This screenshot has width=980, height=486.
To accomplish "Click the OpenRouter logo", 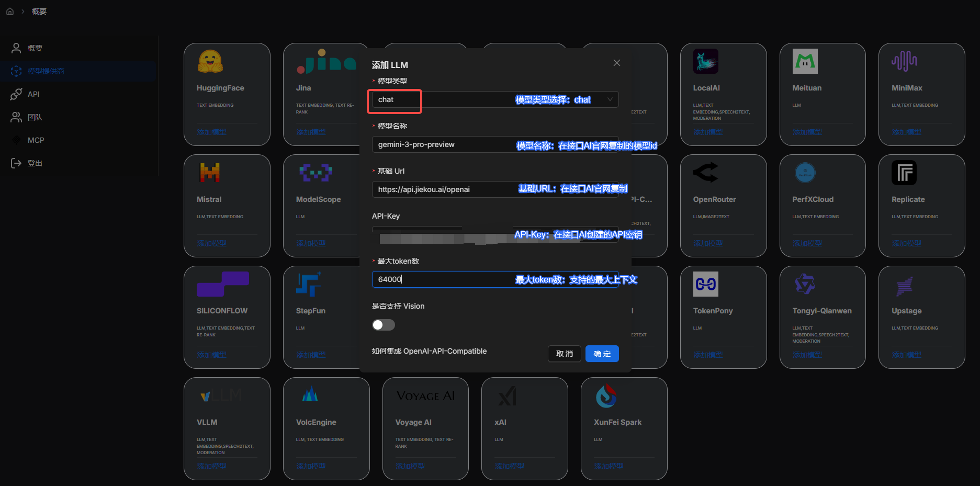I will (706, 172).
